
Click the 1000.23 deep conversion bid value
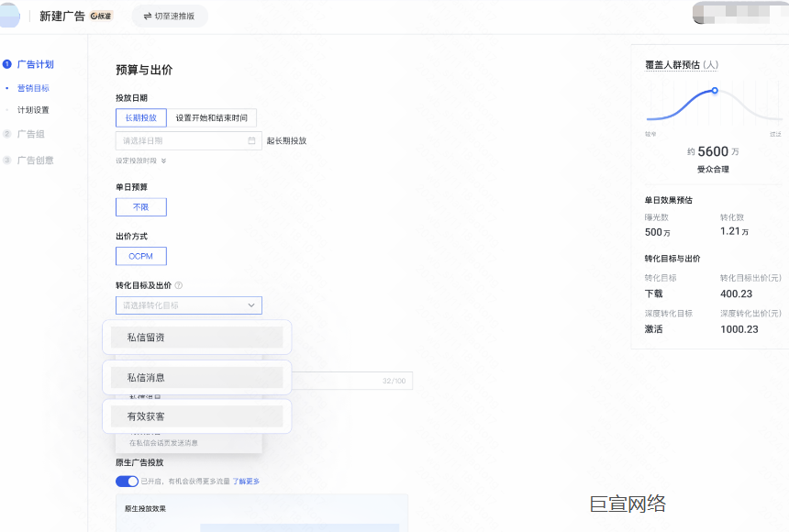(739, 329)
